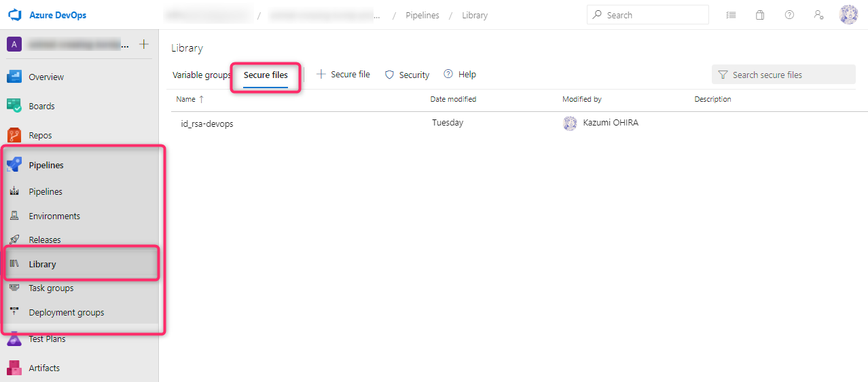868x382 pixels.
Task: Open the Overview section
Action: (46, 77)
